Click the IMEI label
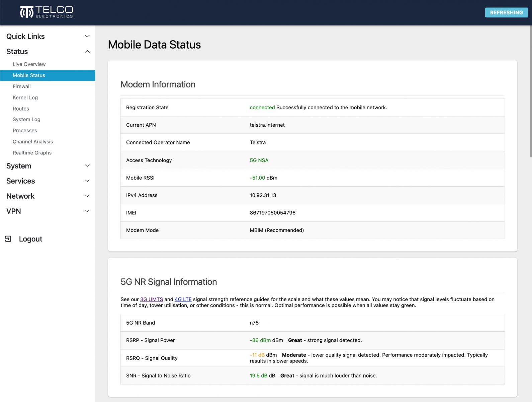The width and height of the screenshot is (532, 402). point(131,212)
